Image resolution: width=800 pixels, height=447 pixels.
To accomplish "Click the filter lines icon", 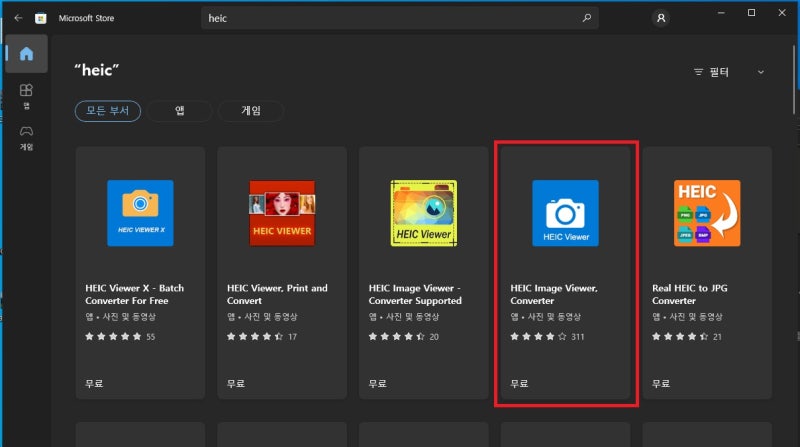I will coord(698,72).
